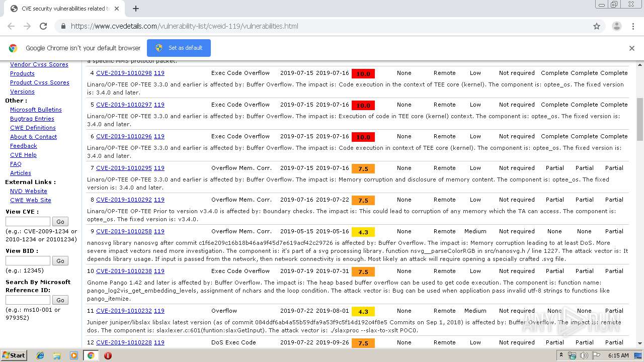Open the CWE Web Site link
Screen dimensions: 644x362
point(31,200)
